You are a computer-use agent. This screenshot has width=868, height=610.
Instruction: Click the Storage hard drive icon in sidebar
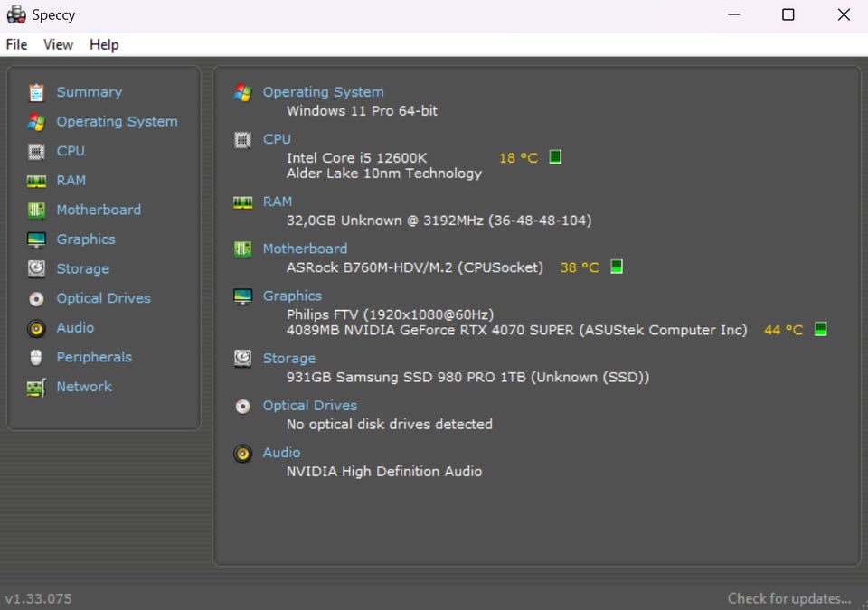(36, 269)
